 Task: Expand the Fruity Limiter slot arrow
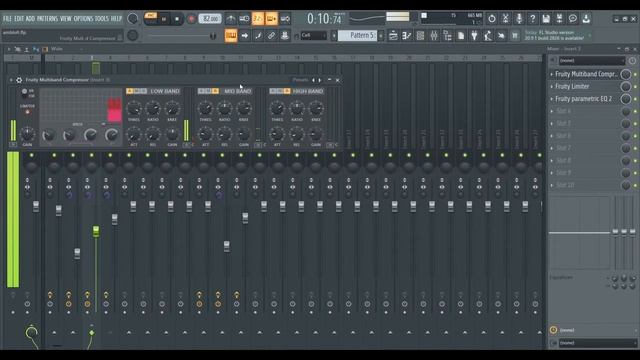click(552, 87)
